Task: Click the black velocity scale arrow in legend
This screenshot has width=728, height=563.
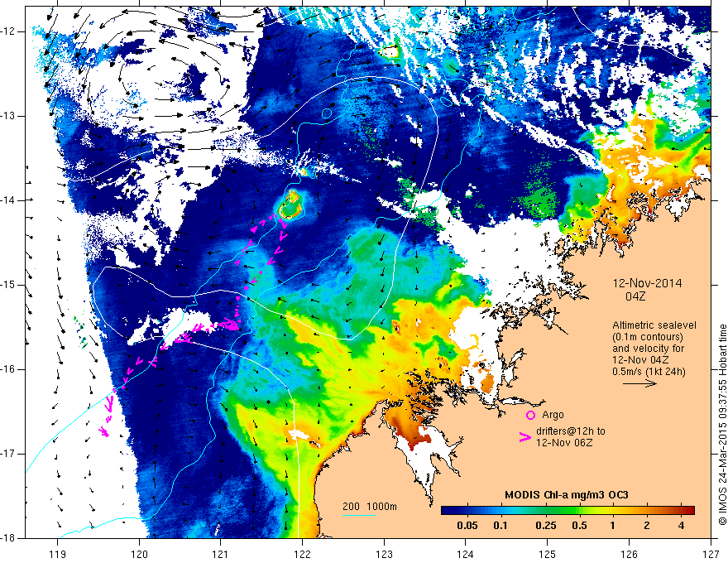Action: tap(639, 383)
